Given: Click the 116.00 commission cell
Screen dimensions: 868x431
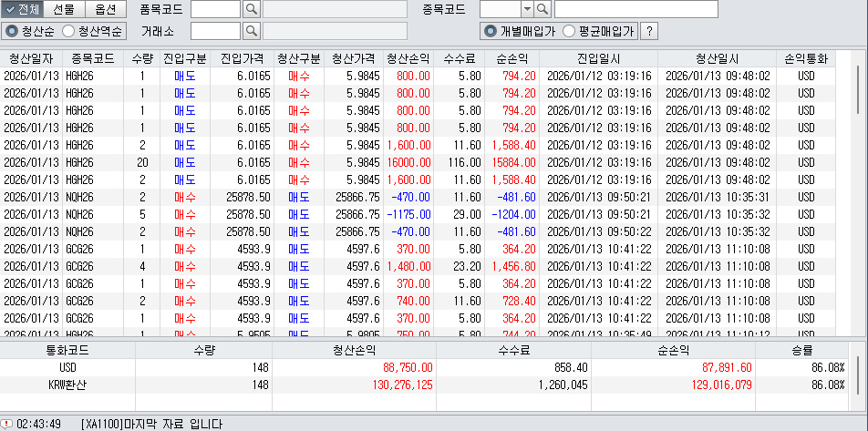Looking at the screenshot, I should pos(460,163).
